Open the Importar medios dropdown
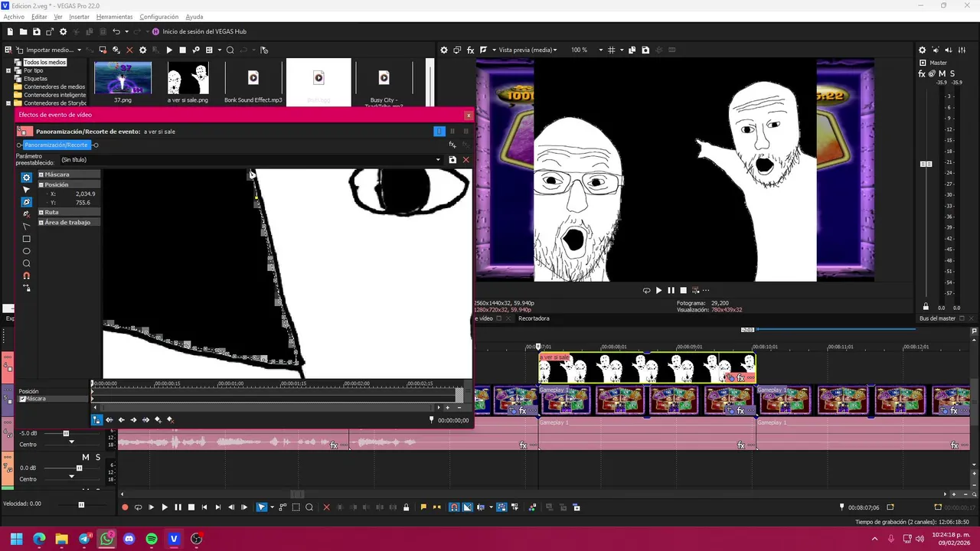This screenshot has width=980, height=551. pyautogui.click(x=79, y=50)
